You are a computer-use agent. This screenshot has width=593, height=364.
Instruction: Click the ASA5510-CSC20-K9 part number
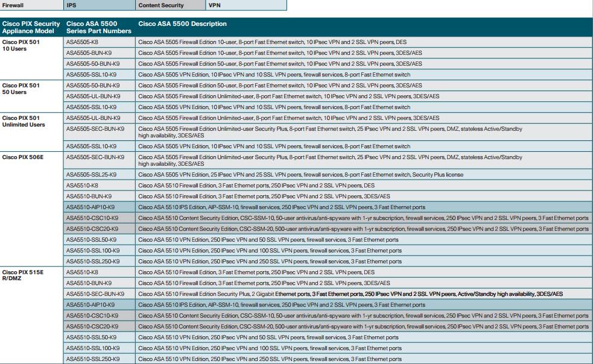(x=93, y=229)
